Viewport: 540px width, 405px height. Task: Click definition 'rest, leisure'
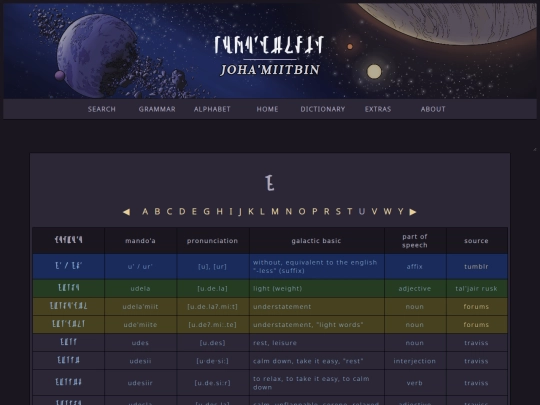(x=274, y=343)
